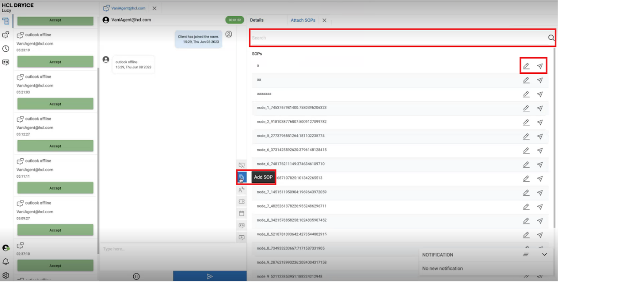Collapse the NOTIFICATION panel chevron
The image size is (644, 306).
point(544,255)
